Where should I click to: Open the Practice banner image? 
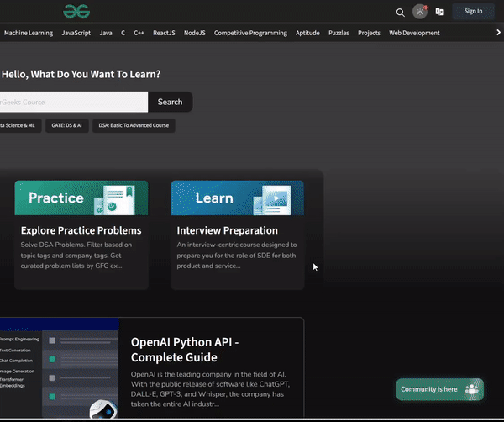81,198
